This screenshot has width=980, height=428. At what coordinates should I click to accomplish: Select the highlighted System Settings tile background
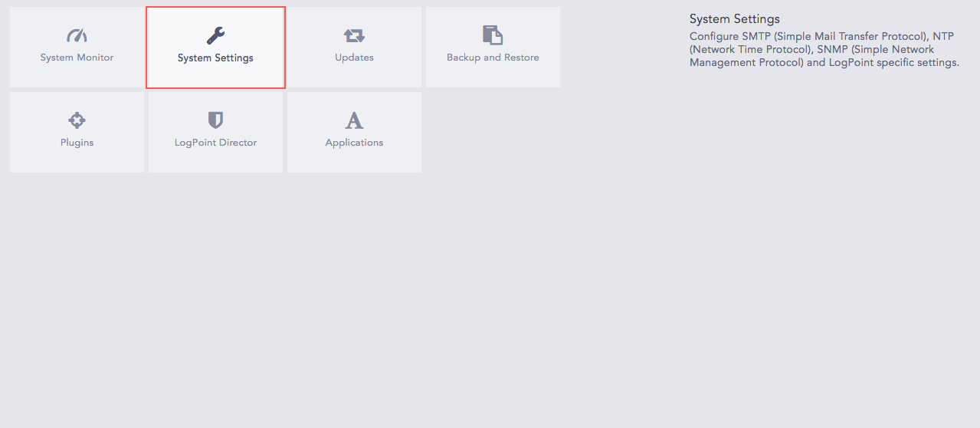click(215, 48)
